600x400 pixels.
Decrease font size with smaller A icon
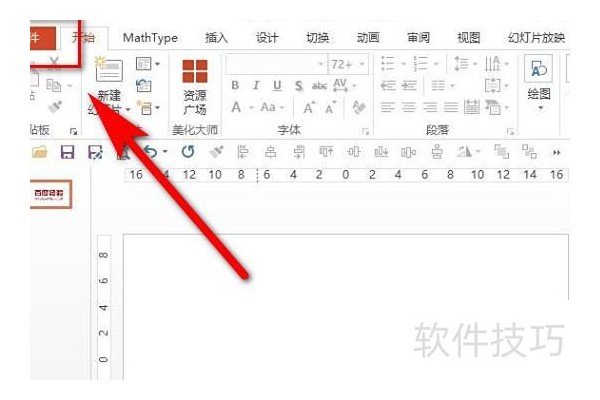pyautogui.click(x=331, y=108)
